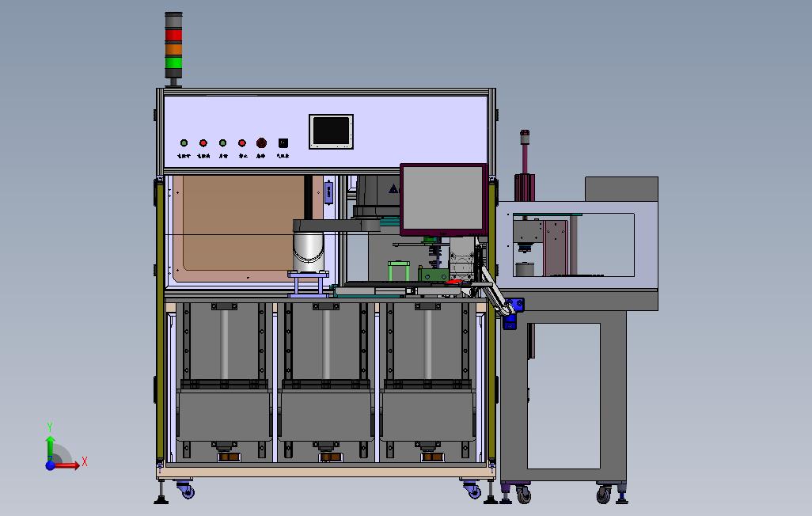Select the middle gray bin in the lower cabinet
This screenshot has height=516, width=812.
(x=326, y=415)
